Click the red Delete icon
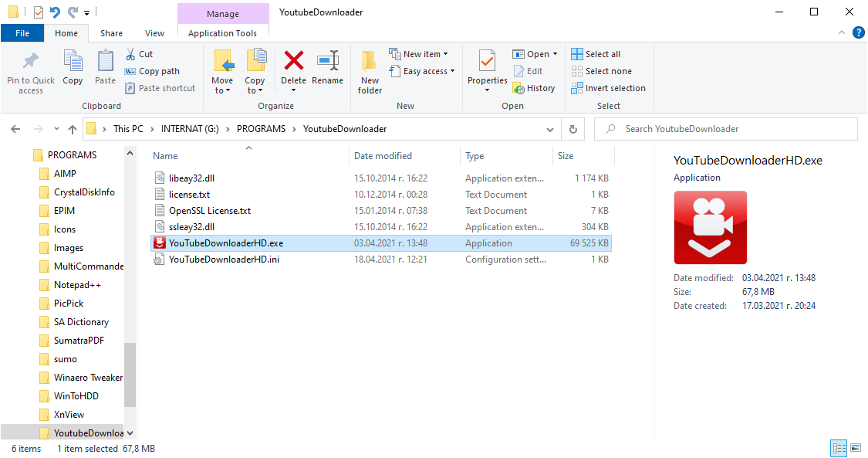Image resolution: width=868 pixels, height=458 pixels. pos(293,60)
